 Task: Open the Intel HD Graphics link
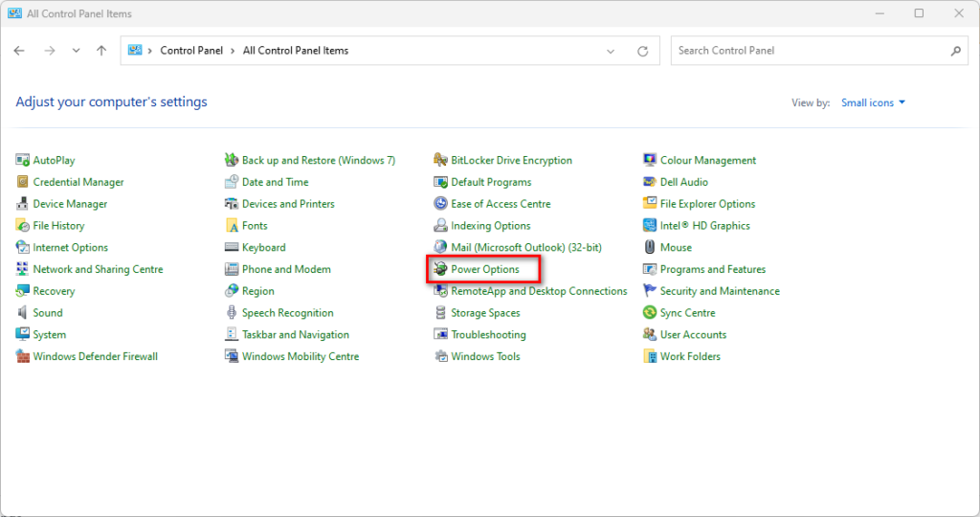pyautogui.click(x=705, y=226)
